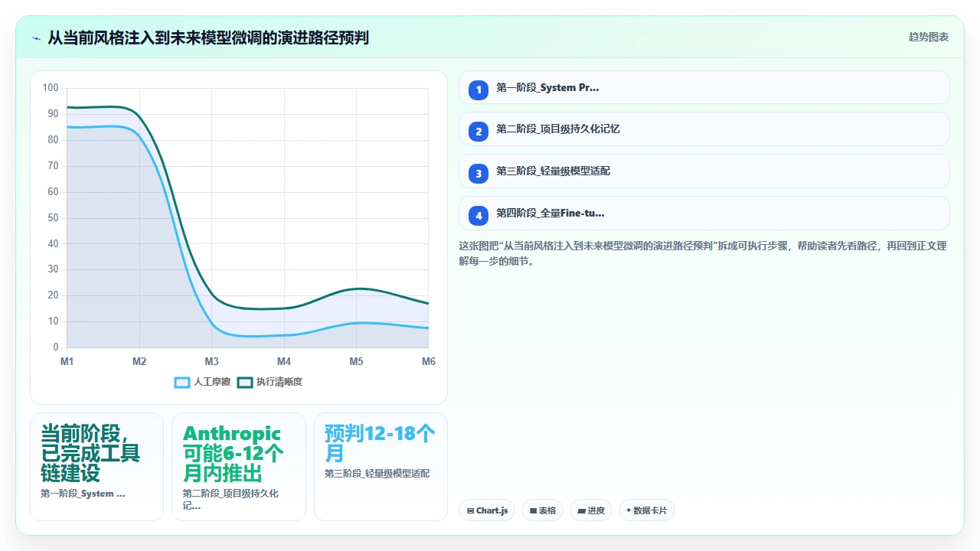The image size is (980, 551).
Task: Click the M6 axis label
Action: 429,361
